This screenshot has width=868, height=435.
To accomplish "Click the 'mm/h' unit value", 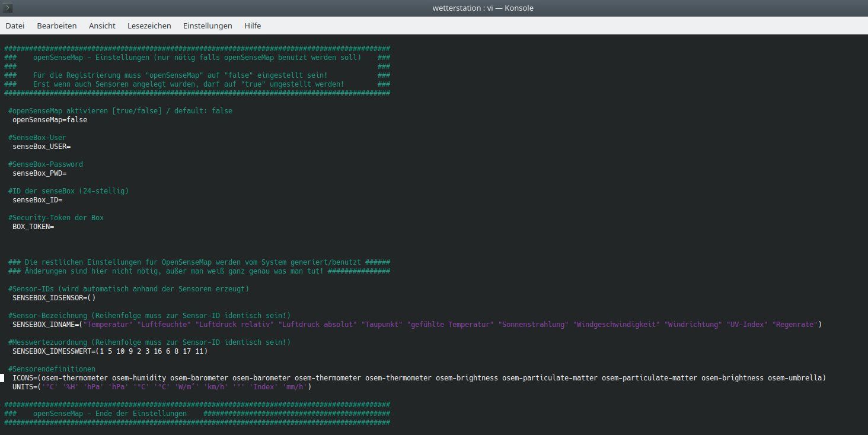I will (x=295, y=387).
